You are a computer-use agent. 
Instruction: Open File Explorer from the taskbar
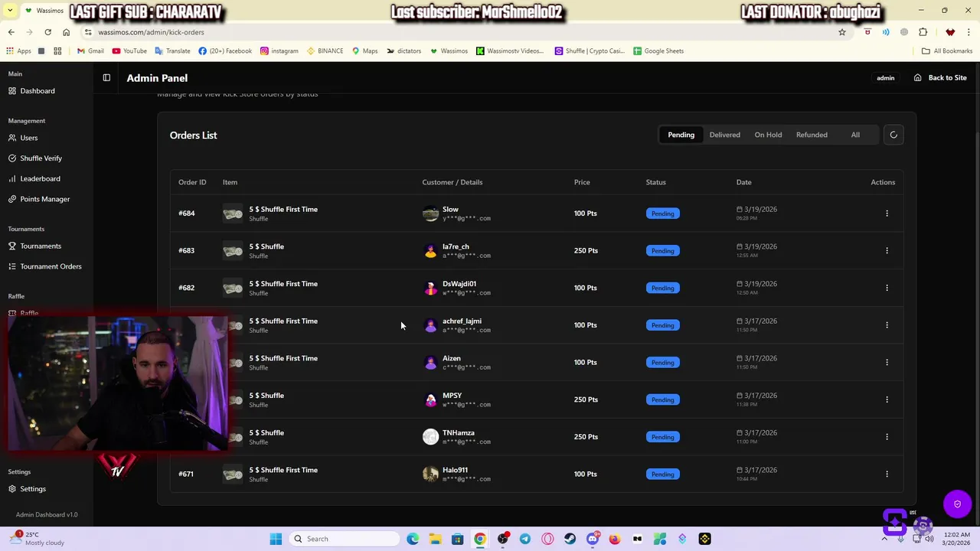point(435,539)
